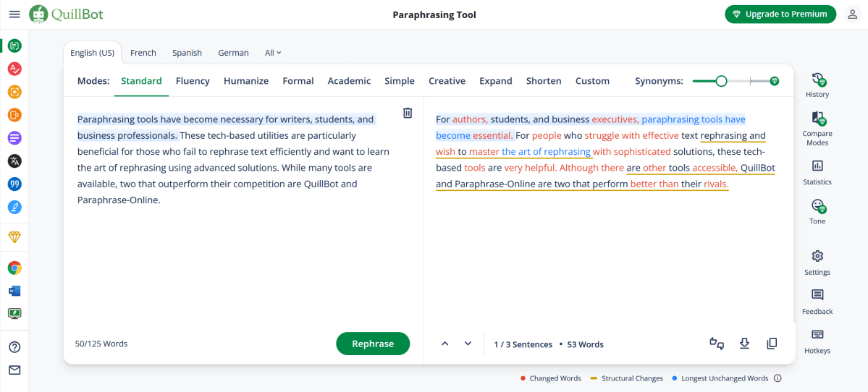Open Grammar Checker from left sidebar

pos(14,69)
